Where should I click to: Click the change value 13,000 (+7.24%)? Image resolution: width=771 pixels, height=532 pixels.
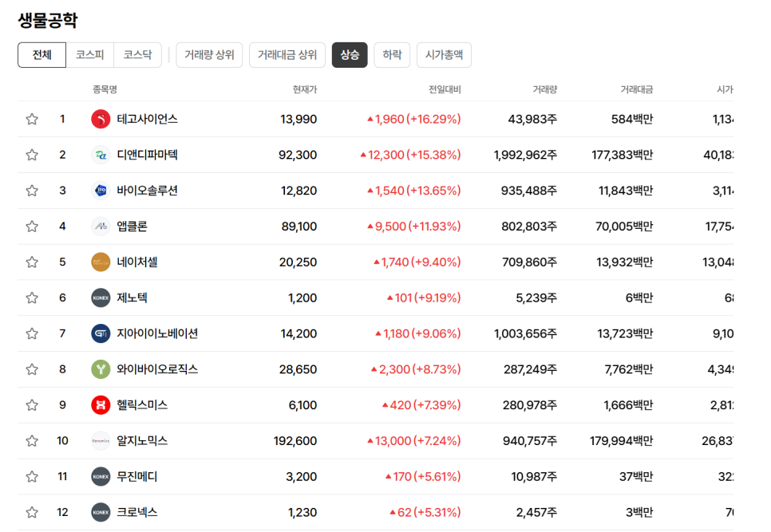pyautogui.click(x=414, y=440)
